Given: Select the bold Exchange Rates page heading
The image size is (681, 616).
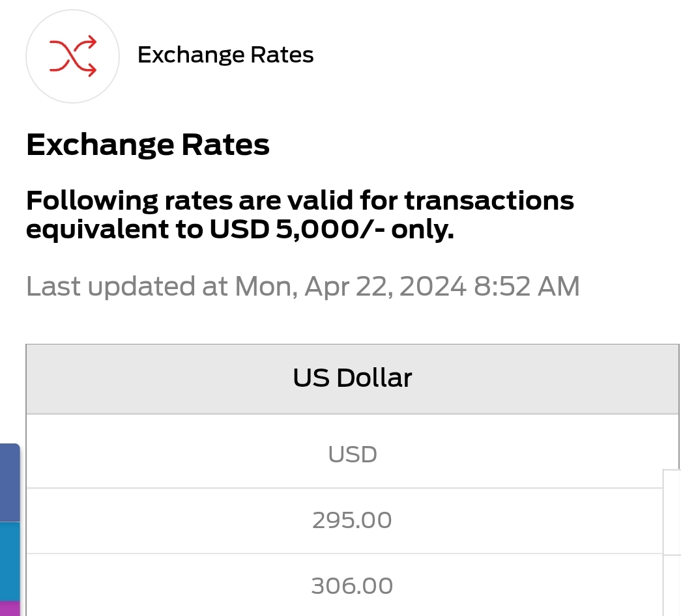Looking at the screenshot, I should [148, 145].
